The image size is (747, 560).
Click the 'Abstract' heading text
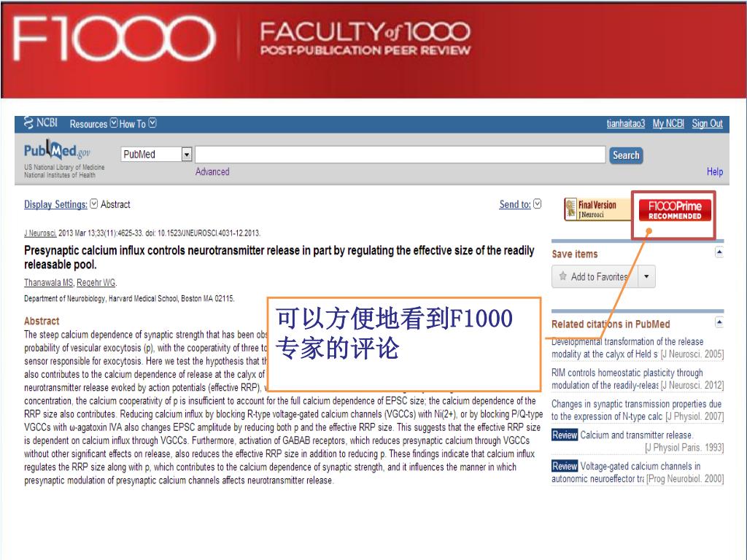coord(42,321)
